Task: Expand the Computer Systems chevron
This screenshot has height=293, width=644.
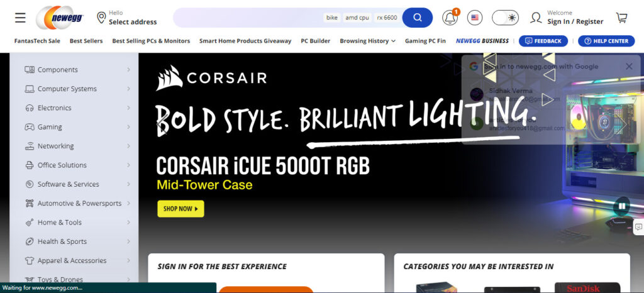Action: click(128, 89)
